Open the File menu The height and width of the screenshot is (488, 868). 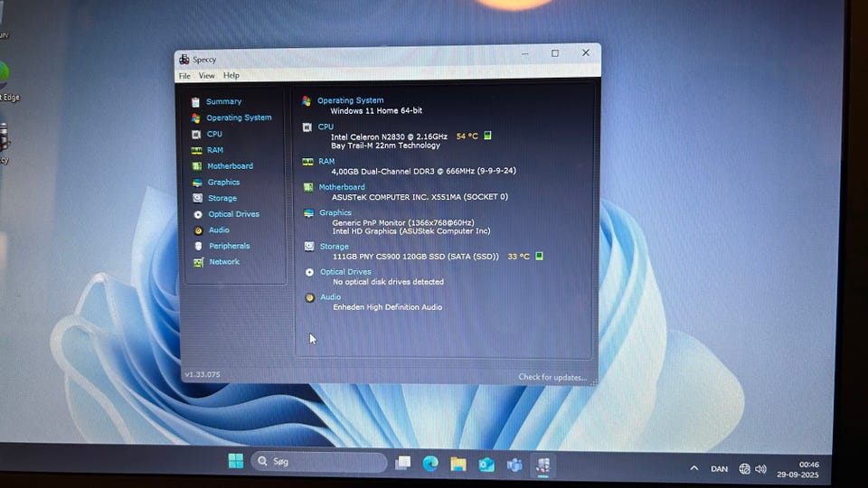(x=184, y=76)
